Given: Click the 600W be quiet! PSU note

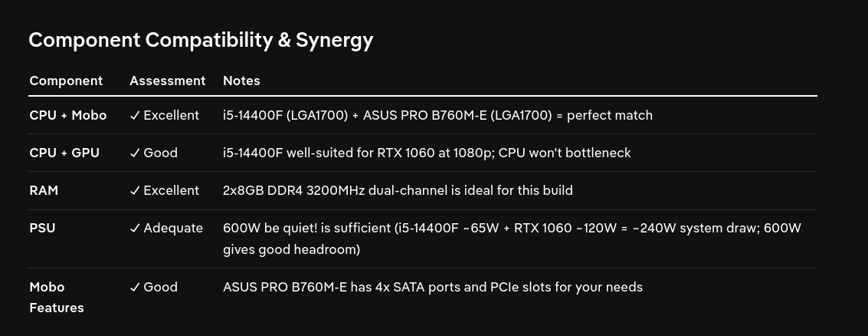Looking at the screenshot, I should (x=512, y=239).
